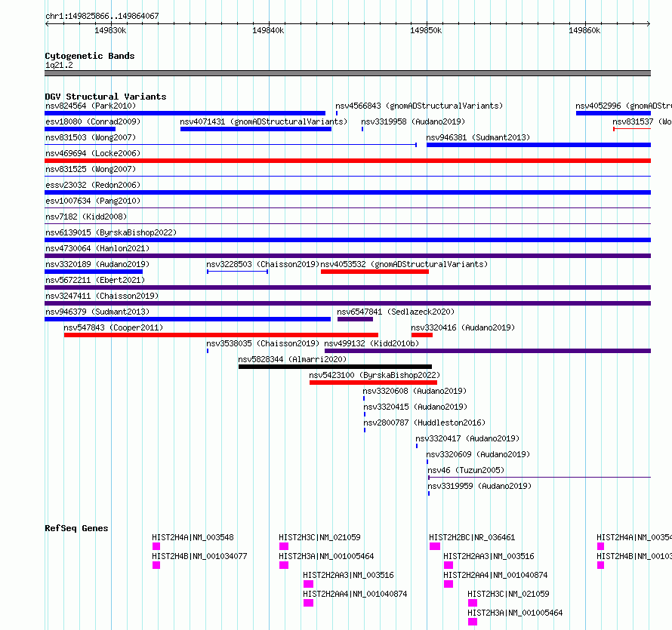672x630 pixels.
Task: Click the red bar of nsv469694 (Locke2006)
Action: tap(347, 161)
